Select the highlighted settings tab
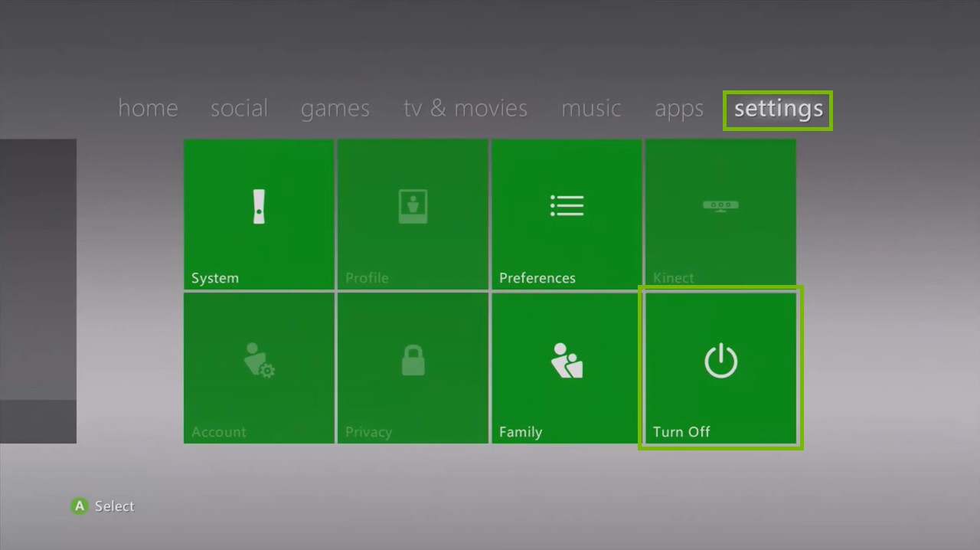Screen dimensions: 980x550 pos(776,109)
